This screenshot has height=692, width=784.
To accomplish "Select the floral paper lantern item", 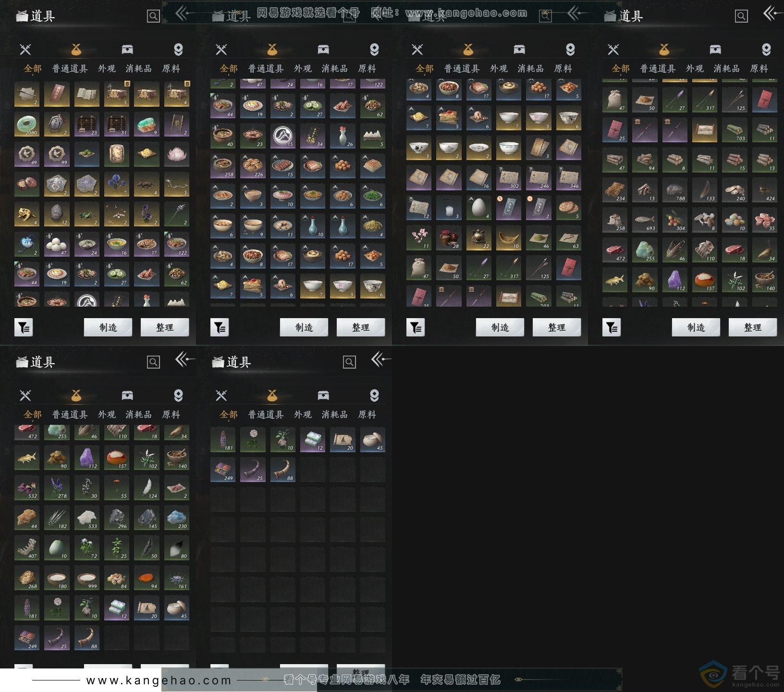I will [x=117, y=154].
